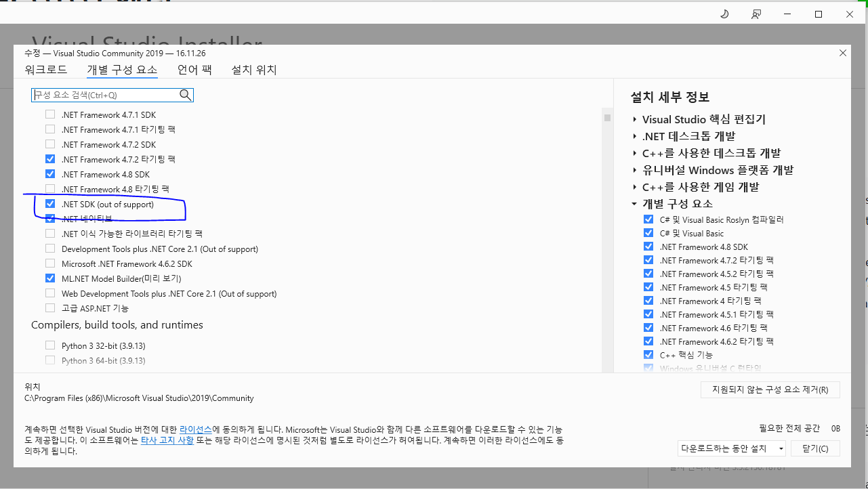Image resolution: width=868 pixels, height=489 pixels.
Task: Check .NET Framework 4.8 타기팅 팩
Action: coord(50,189)
